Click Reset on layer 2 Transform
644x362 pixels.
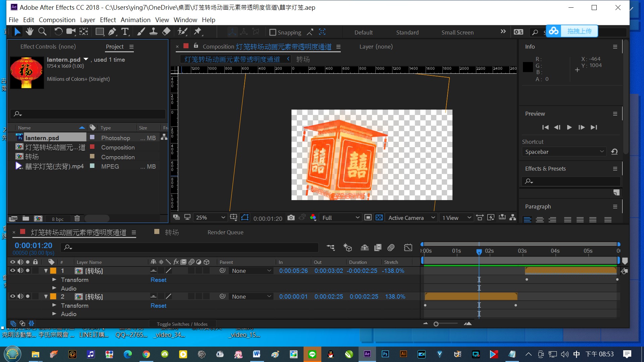coord(158,305)
